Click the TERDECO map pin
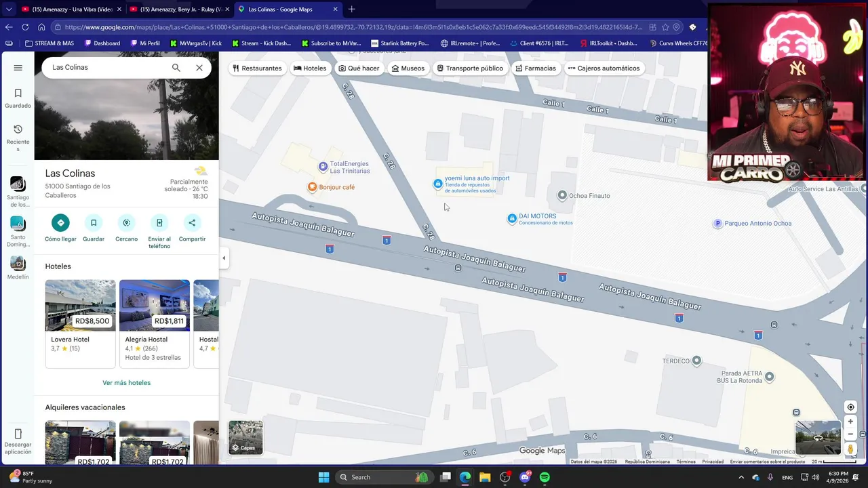Viewport: 868px width, 488px height. pyautogui.click(x=696, y=361)
